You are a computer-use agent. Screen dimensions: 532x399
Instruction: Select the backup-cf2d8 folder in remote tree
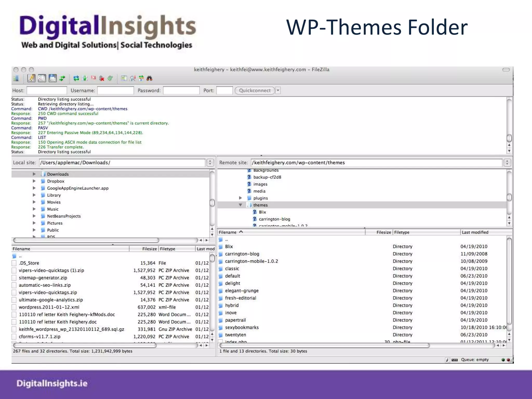pyautogui.click(x=267, y=177)
